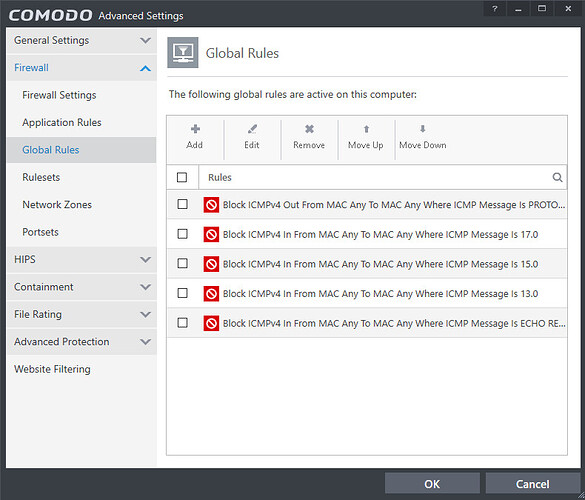This screenshot has height=500, width=585.
Task: Tick the select-all Rules header checkbox
Action: [x=182, y=177]
